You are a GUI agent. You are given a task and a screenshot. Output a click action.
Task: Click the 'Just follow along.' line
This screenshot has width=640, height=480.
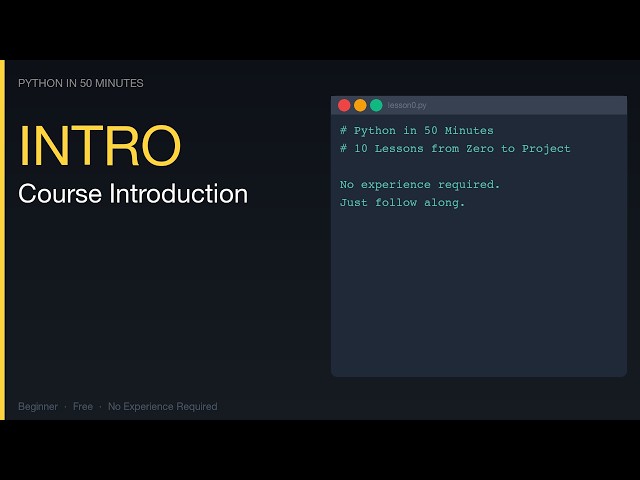[x=402, y=202]
